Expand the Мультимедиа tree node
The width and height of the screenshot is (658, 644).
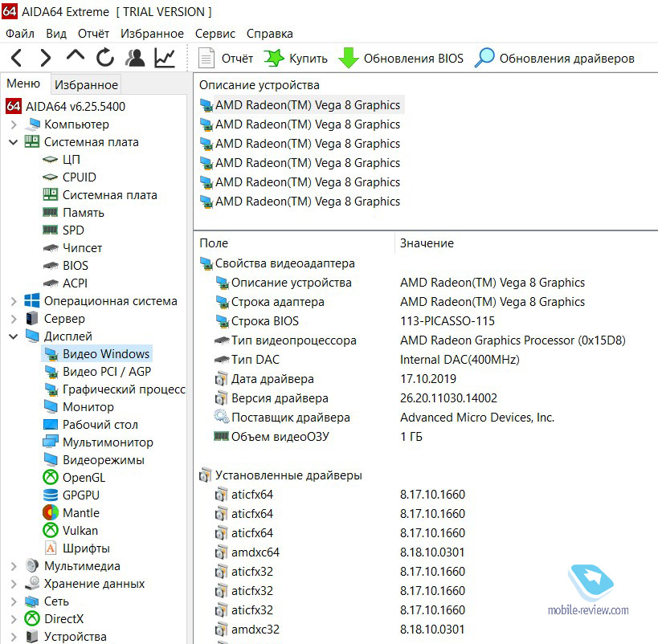14,566
